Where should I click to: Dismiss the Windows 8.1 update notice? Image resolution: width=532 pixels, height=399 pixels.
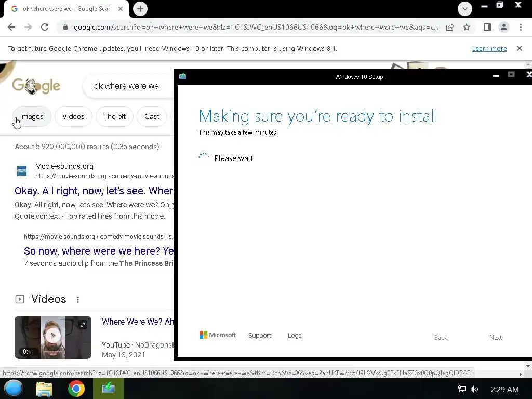pyautogui.click(x=520, y=48)
